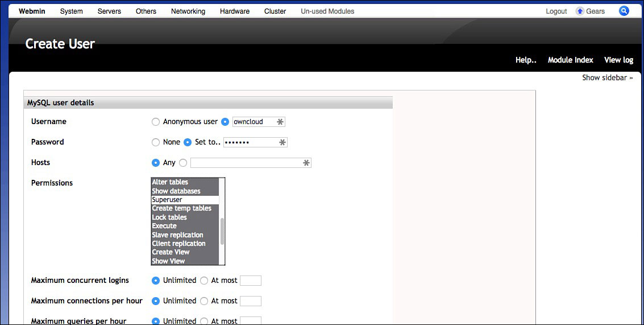Click the blue search icon
The image size is (644, 325).
click(x=624, y=11)
